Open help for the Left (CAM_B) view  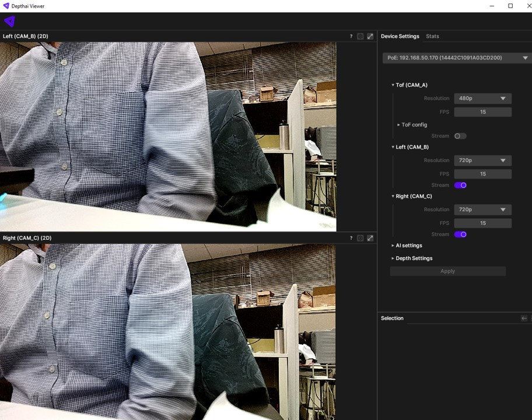point(351,36)
